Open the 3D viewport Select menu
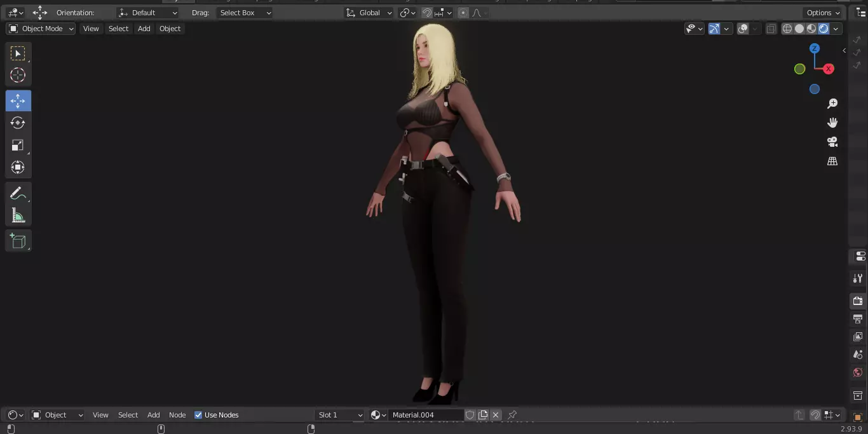 click(118, 29)
